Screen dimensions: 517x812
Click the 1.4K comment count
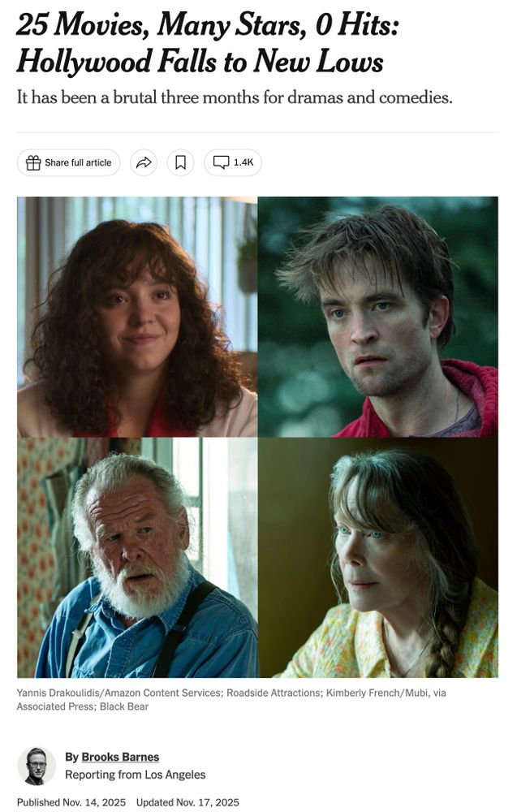click(x=243, y=162)
